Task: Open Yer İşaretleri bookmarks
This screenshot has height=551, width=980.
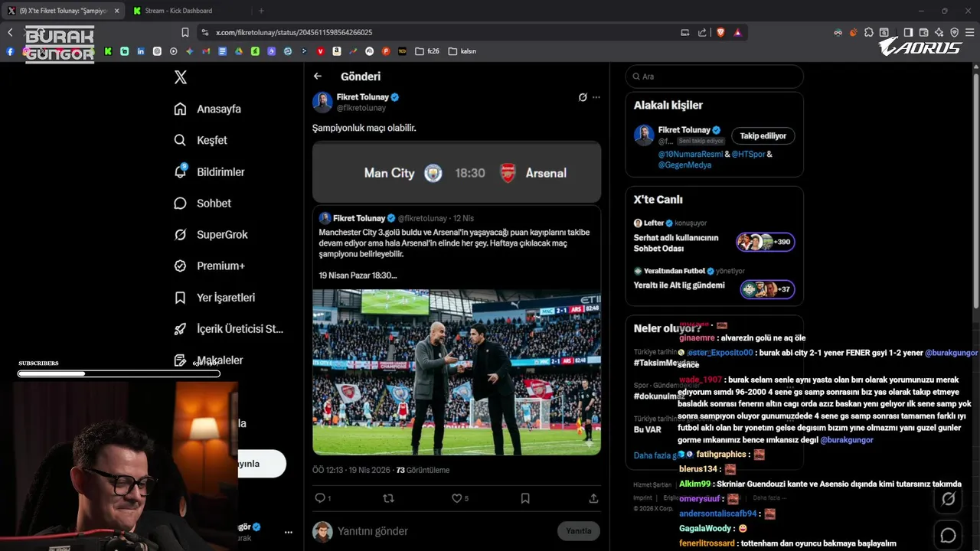Action: pyautogui.click(x=214, y=297)
